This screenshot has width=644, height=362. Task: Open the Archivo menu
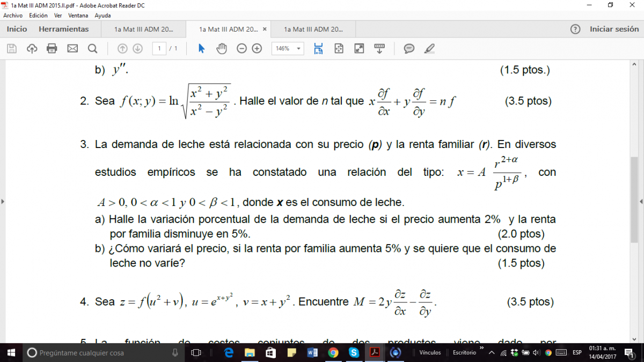(13, 16)
